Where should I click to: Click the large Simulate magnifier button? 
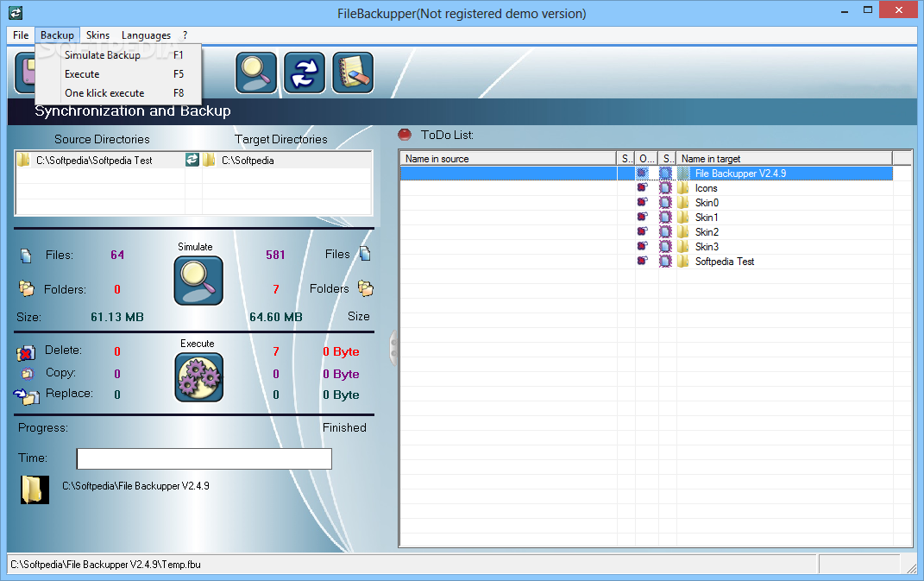(x=198, y=281)
